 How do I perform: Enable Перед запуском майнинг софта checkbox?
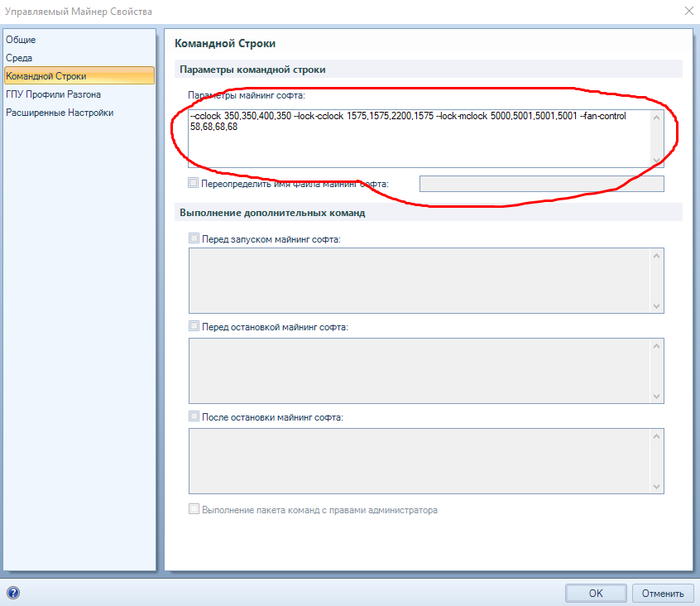[x=194, y=238]
